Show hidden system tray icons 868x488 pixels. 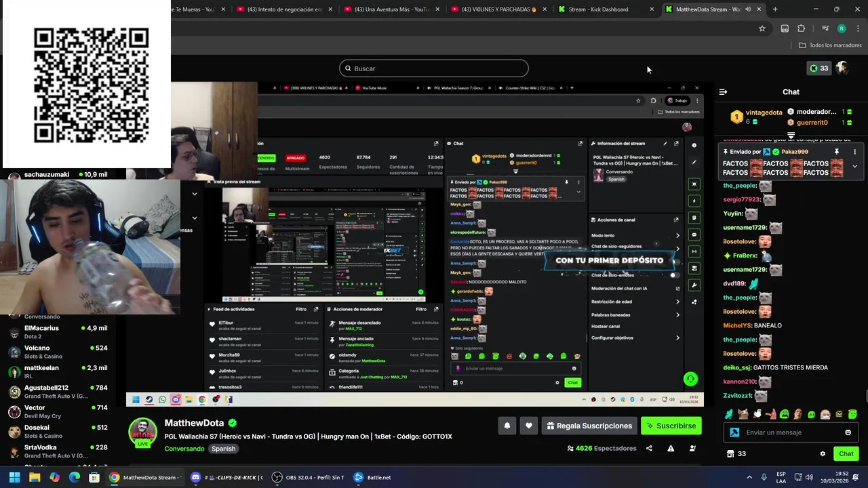[749, 477]
